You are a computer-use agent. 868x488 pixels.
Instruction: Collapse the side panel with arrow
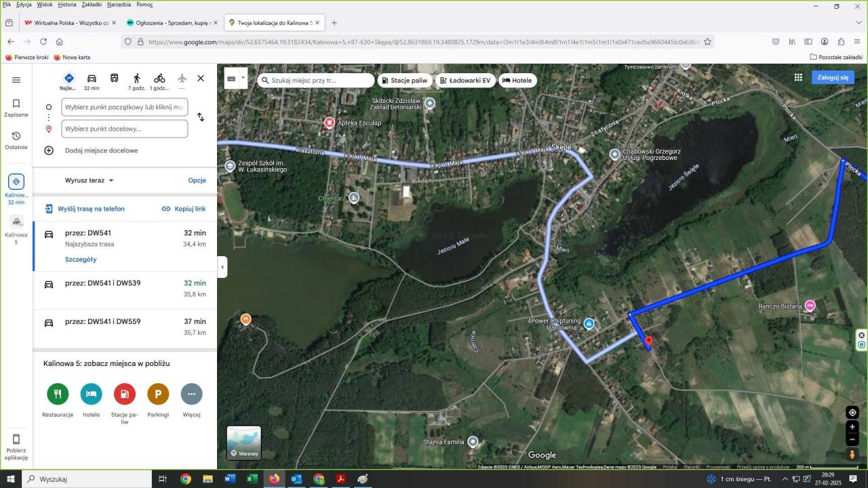[x=222, y=267]
